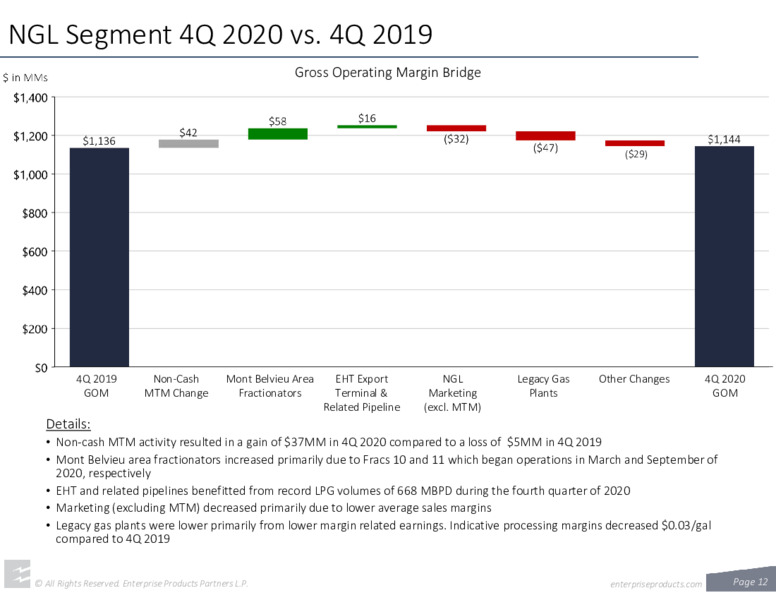Click 'EHT Export Terminal & Related Pipeline' label

362,393
